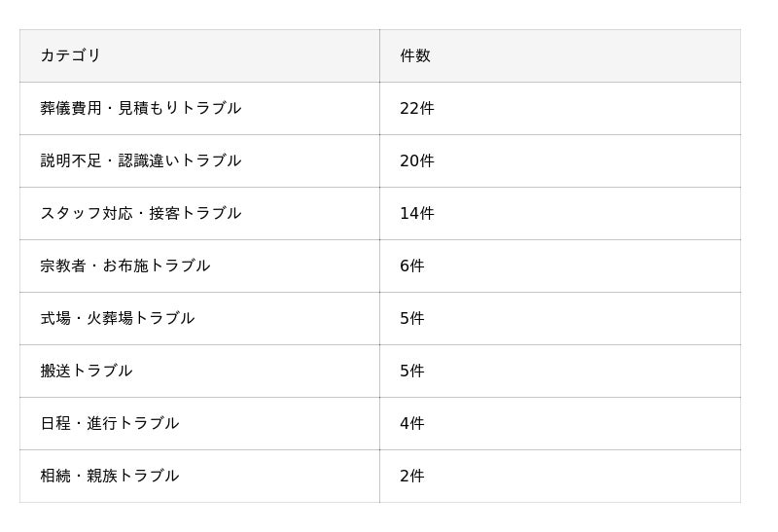Click the 22件 count cell
Image resolution: width=778 pixels, height=532 pixels.
[417, 108]
